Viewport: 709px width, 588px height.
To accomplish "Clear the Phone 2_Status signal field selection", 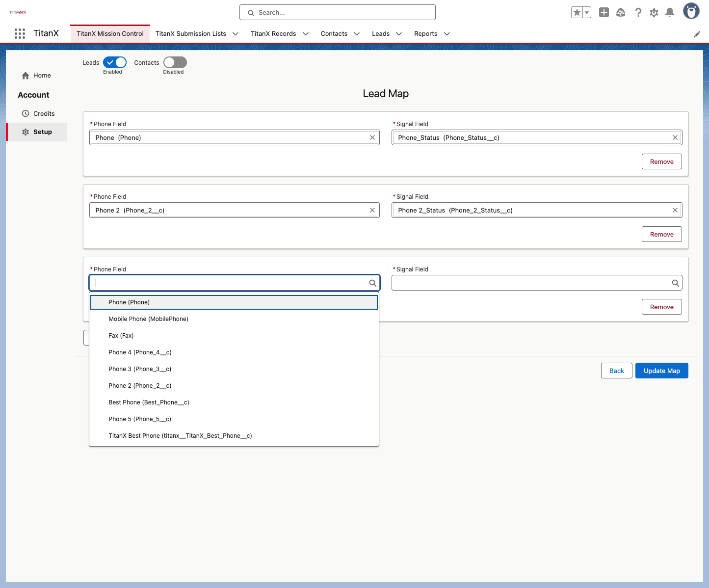I will [x=675, y=210].
